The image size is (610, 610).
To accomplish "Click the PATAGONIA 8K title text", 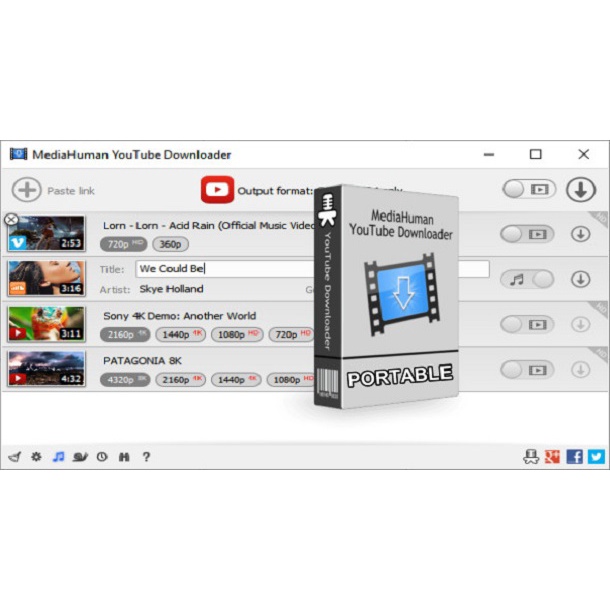I will pos(142,361).
